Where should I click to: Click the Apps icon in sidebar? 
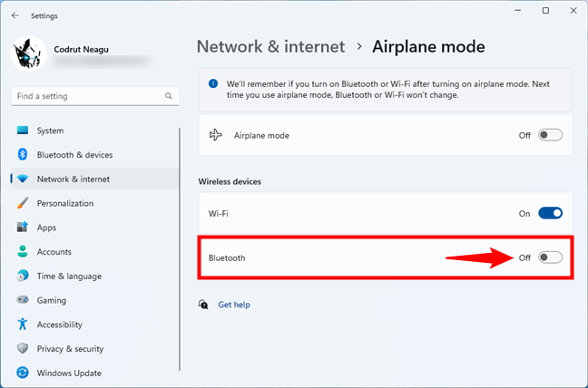(23, 227)
